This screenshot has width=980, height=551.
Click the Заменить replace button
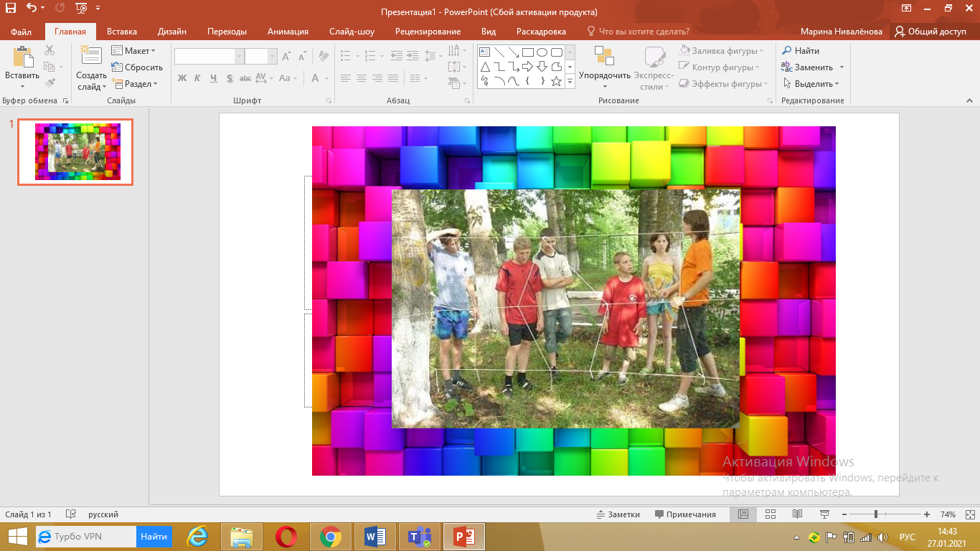tap(807, 67)
